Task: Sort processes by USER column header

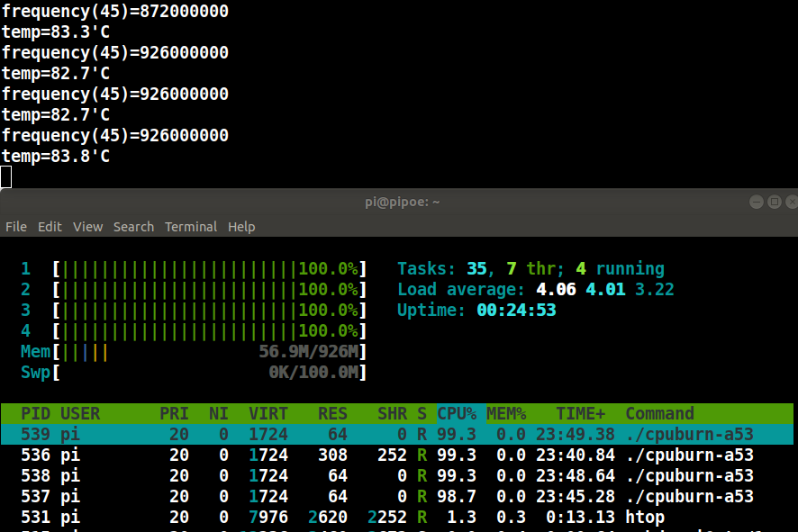Action: click(x=80, y=414)
